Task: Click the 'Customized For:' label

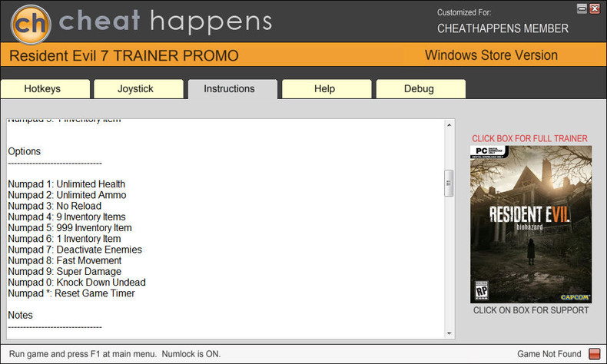Action: point(464,12)
